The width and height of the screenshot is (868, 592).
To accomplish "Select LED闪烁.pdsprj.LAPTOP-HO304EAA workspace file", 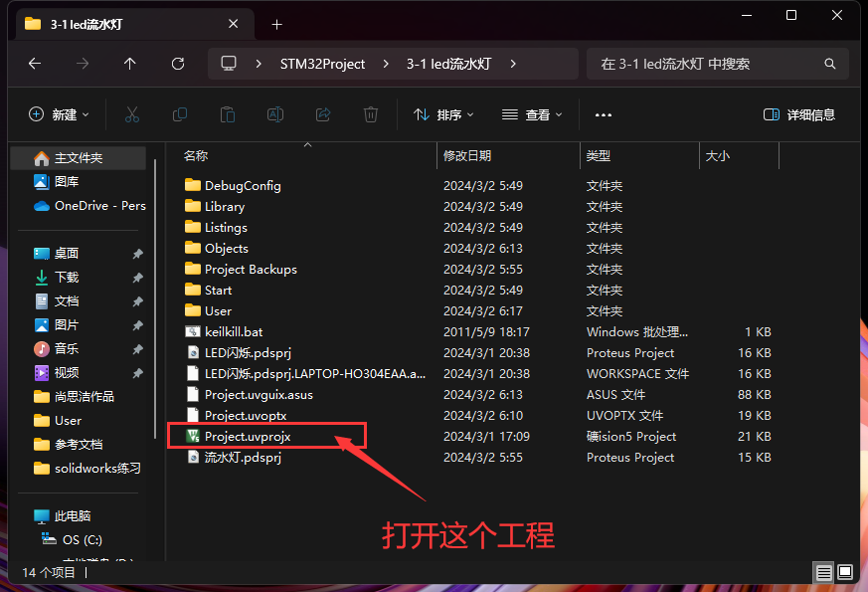I will pos(305,374).
